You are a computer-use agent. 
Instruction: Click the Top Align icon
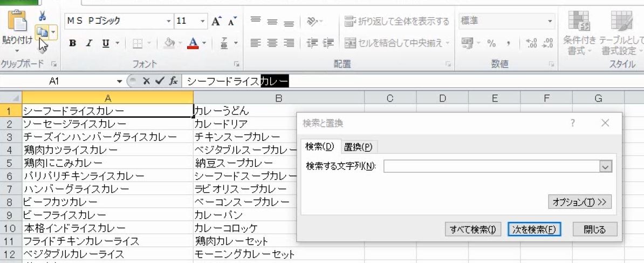point(256,21)
